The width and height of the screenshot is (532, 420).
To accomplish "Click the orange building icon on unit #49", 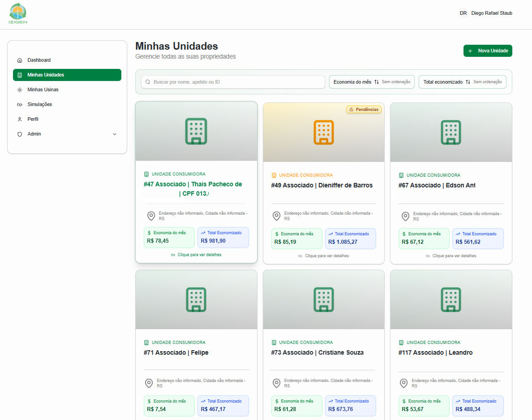I will pyautogui.click(x=323, y=132).
